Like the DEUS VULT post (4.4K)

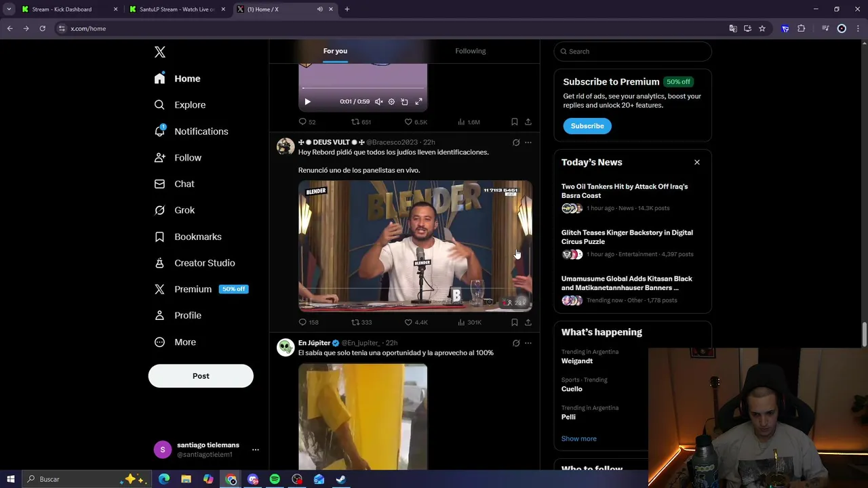click(x=416, y=323)
